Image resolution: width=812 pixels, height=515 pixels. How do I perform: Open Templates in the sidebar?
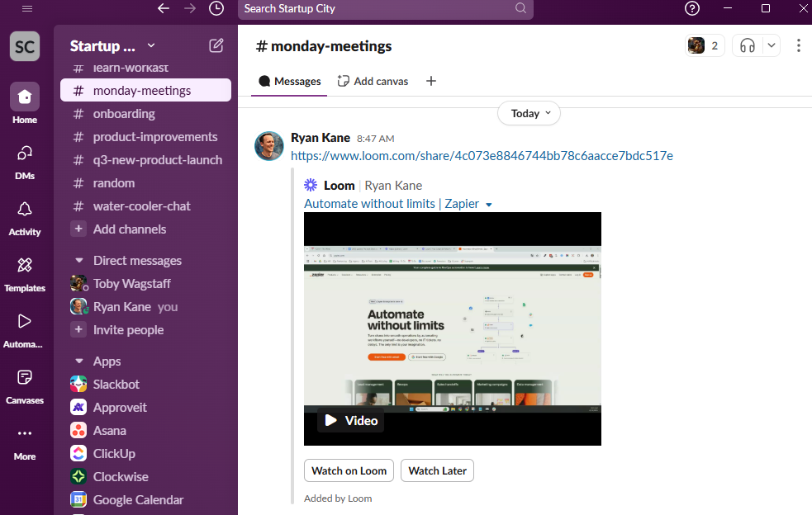[25, 274]
